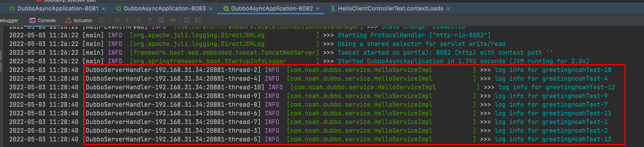The image size is (644, 147).
Task: Click '[org.springframework.boot.StartupInfoLogger' logger name
Action: click(x=208, y=61)
